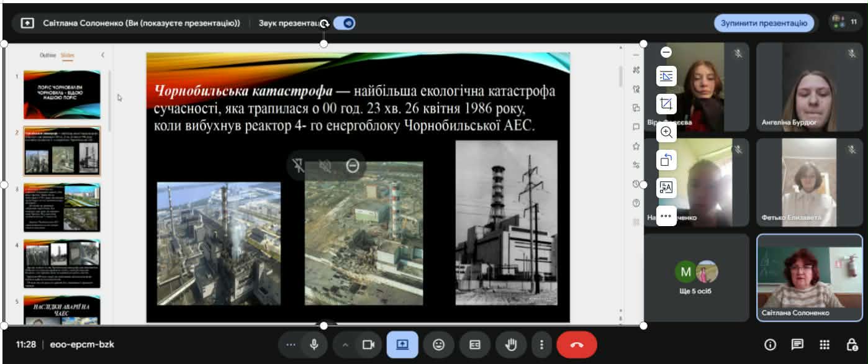Click the red leave call button
This screenshot has height=364, width=868.
(576, 345)
